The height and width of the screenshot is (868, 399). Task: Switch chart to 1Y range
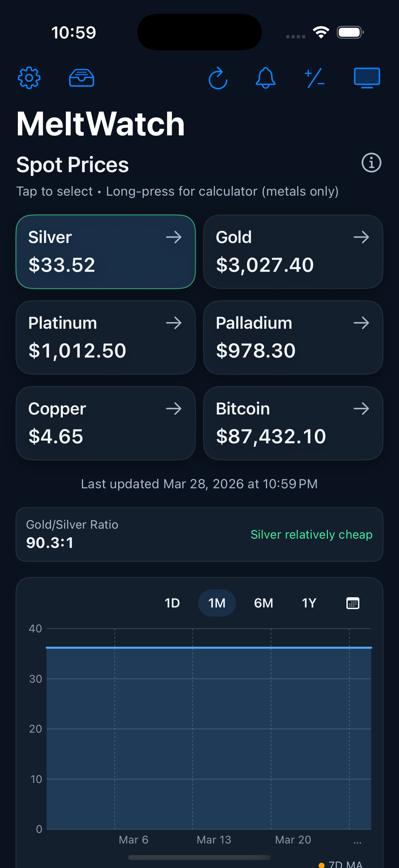click(x=309, y=603)
